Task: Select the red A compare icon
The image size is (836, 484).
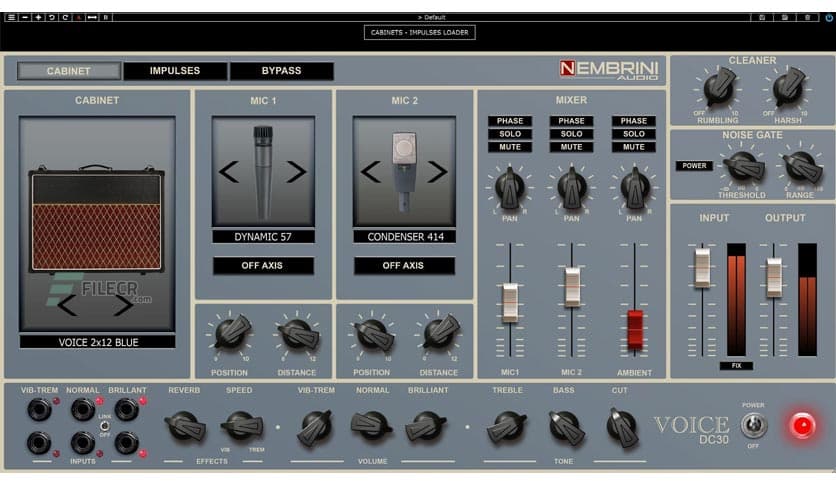Action: 78,18
